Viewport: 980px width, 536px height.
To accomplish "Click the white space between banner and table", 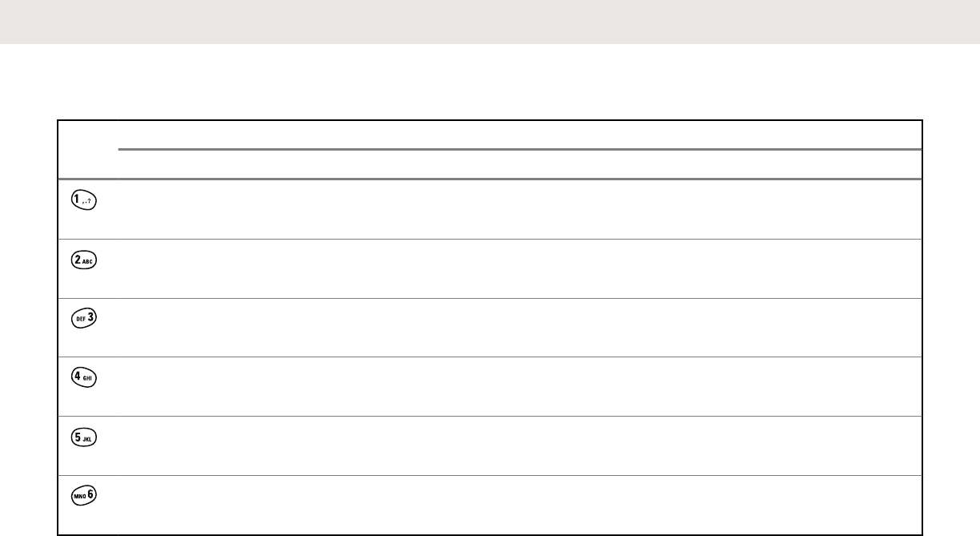I will click(490, 82).
